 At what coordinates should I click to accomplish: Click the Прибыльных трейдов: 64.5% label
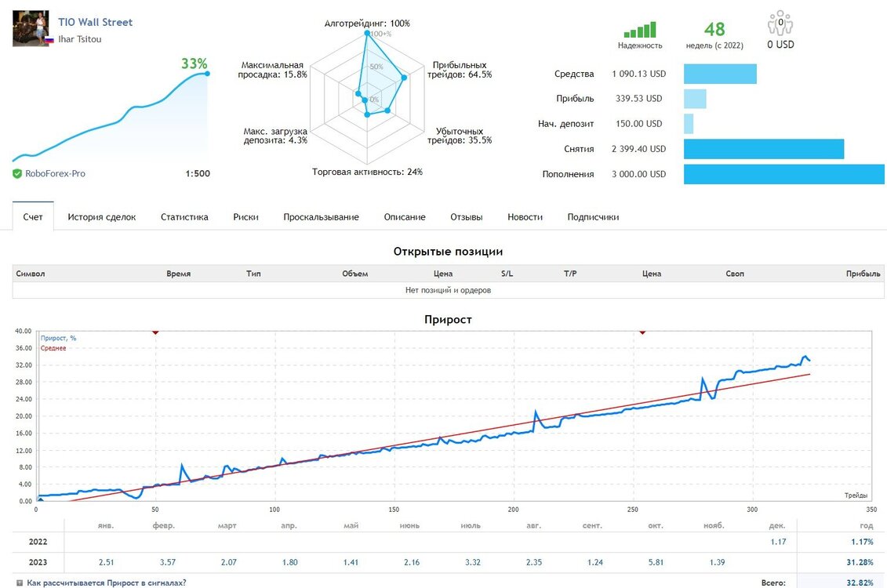pos(460,70)
